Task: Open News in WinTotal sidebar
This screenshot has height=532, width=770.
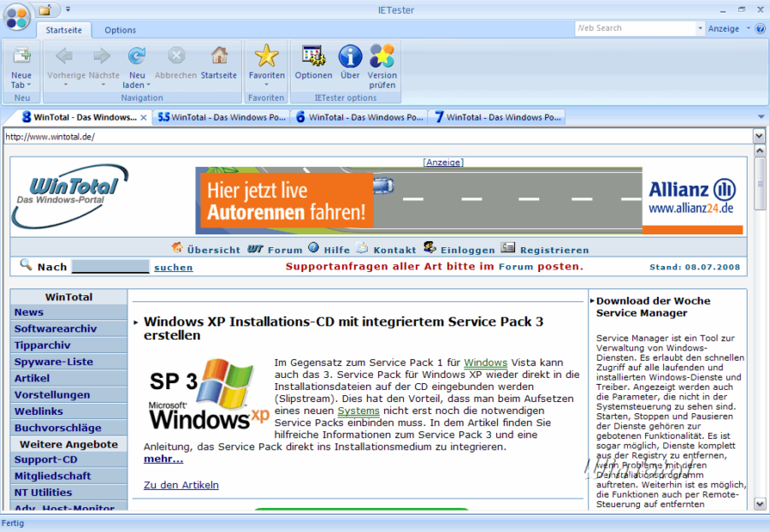Action: pos(68,312)
